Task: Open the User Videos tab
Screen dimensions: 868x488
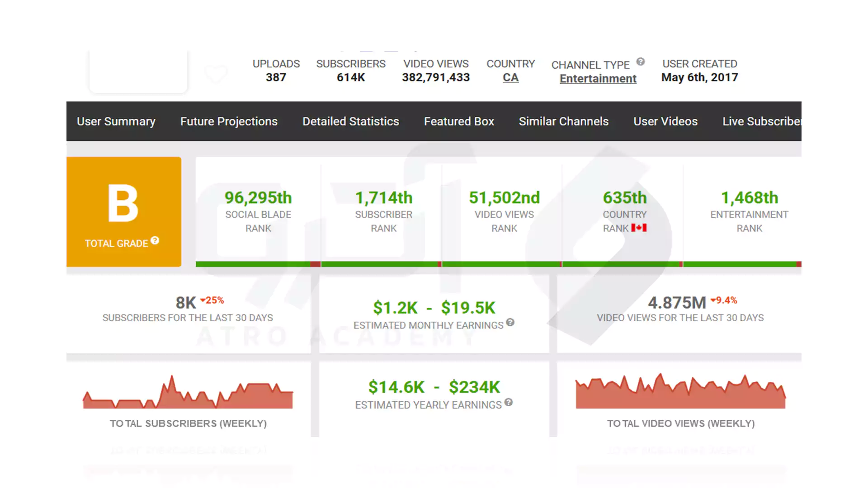Action: (x=665, y=122)
